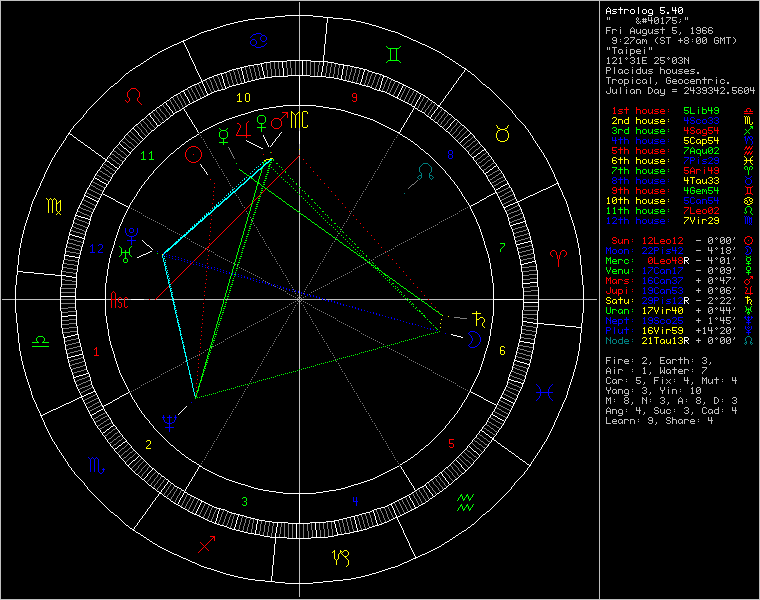
Task: Click the Pluto glyph in the chart
Action: click(131, 236)
